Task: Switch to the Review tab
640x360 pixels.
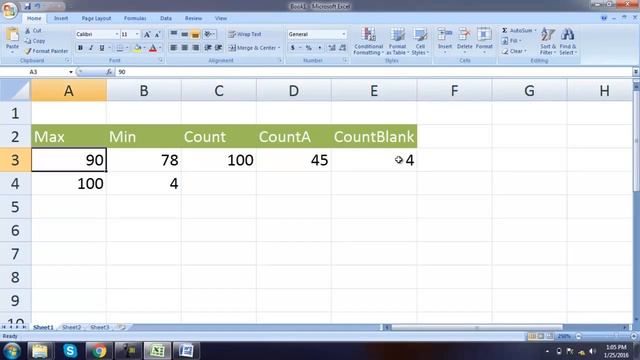Action: [x=193, y=18]
